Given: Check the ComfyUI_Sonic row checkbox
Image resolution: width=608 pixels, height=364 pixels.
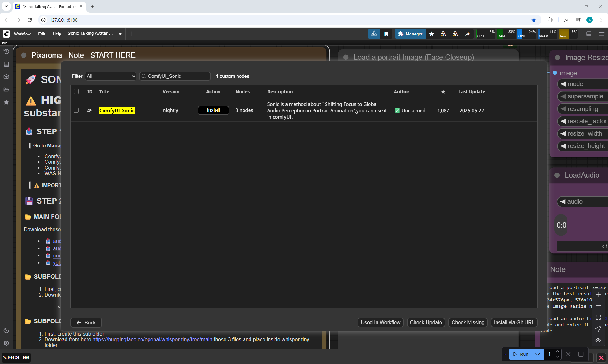Looking at the screenshot, I should click(76, 110).
